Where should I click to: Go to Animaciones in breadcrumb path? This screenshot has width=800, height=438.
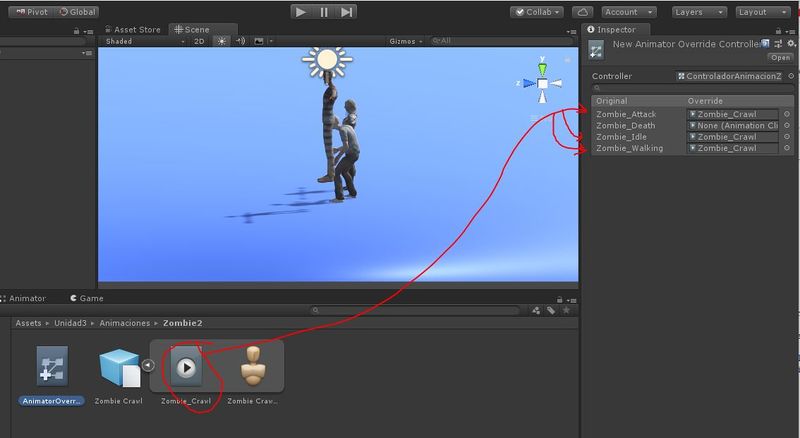(124, 323)
